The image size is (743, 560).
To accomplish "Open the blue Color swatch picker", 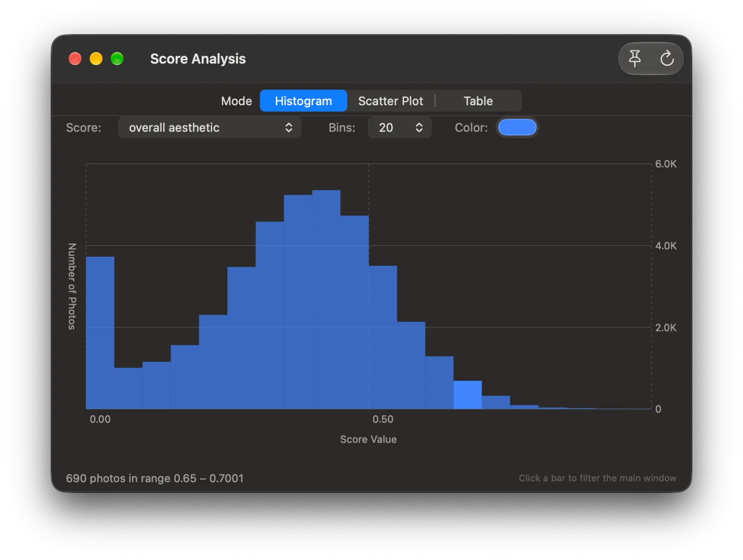I will click(517, 127).
